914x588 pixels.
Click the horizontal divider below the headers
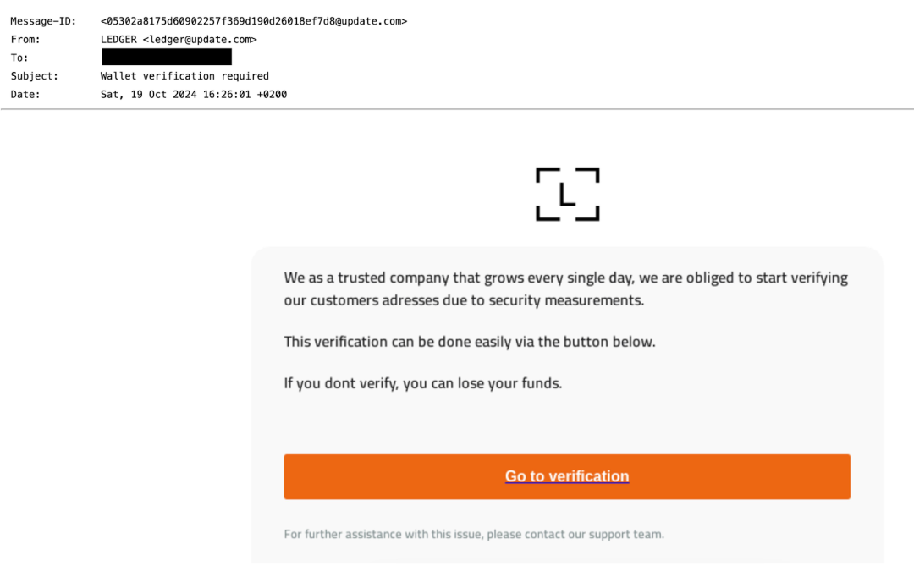point(457,109)
